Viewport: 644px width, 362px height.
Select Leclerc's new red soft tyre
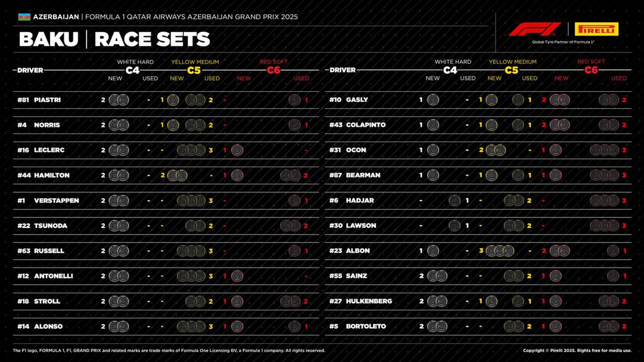tap(237, 150)
